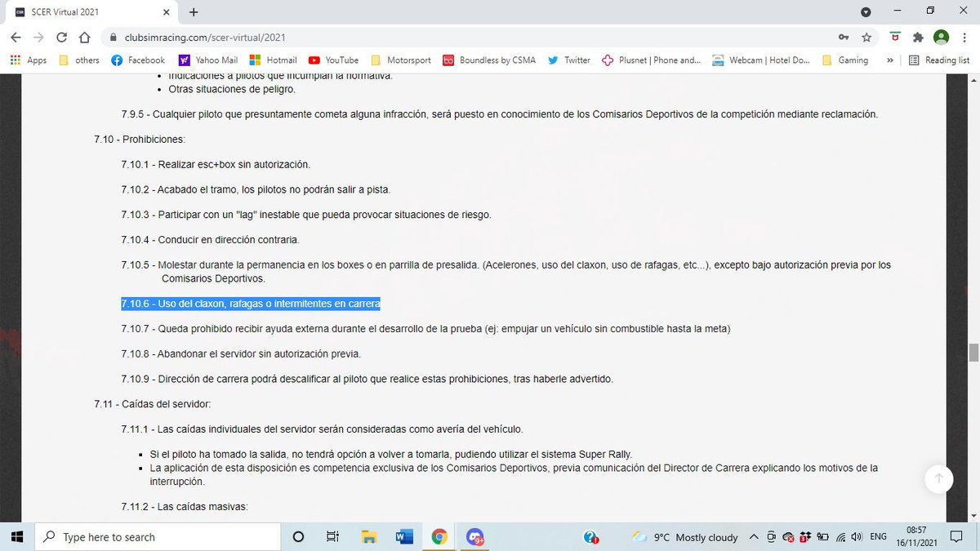
Task: Open the Reading list panel
Action: 939,60
